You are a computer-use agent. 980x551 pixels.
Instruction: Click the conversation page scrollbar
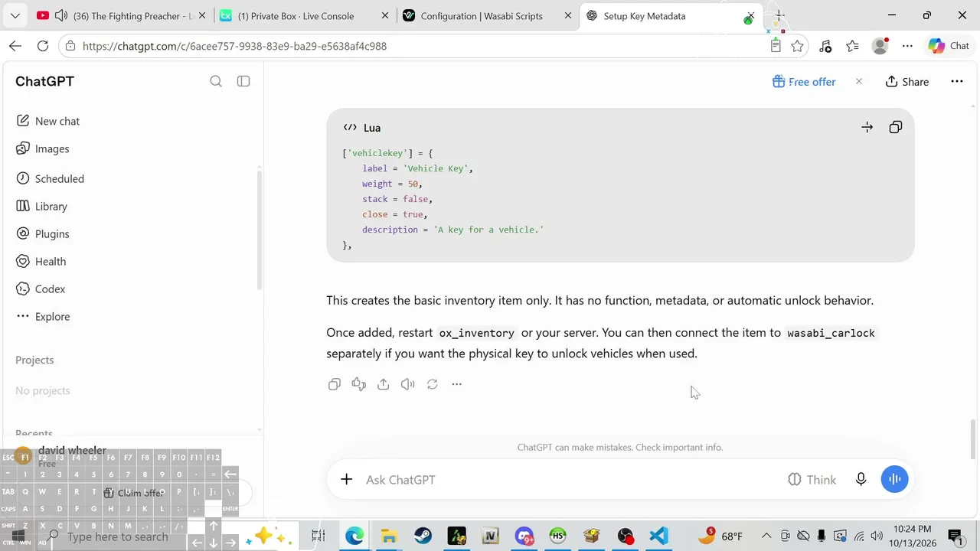tap(974, 439)
